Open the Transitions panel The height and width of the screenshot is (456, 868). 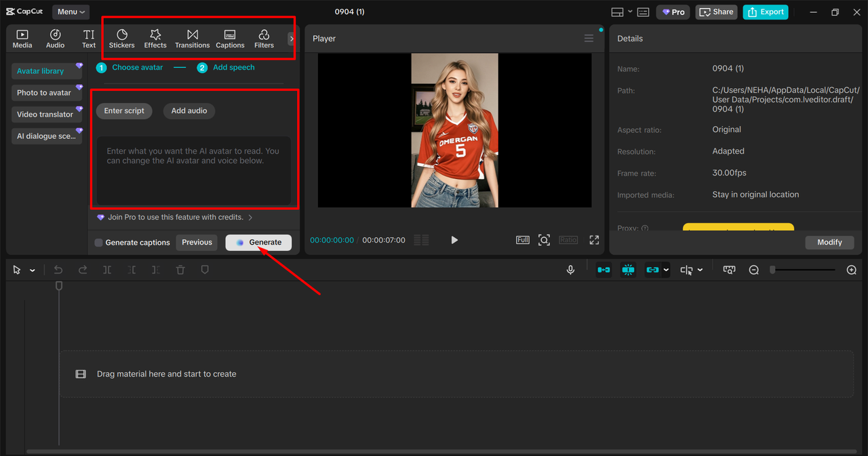point(193,39)
